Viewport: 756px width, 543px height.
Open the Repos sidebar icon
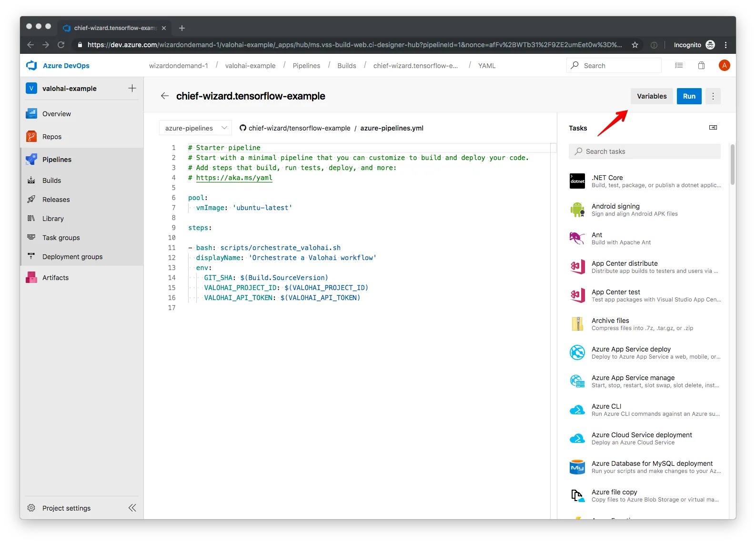coord(31,137)
